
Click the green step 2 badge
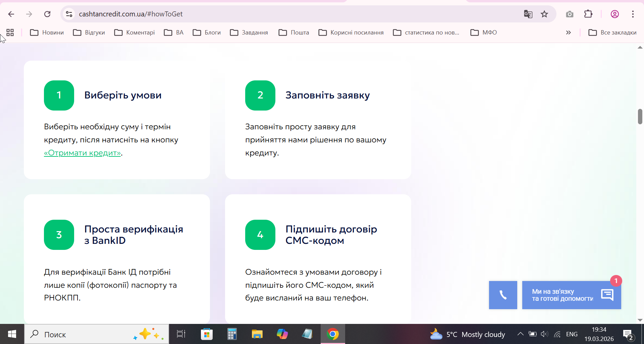tap(260, 95)
